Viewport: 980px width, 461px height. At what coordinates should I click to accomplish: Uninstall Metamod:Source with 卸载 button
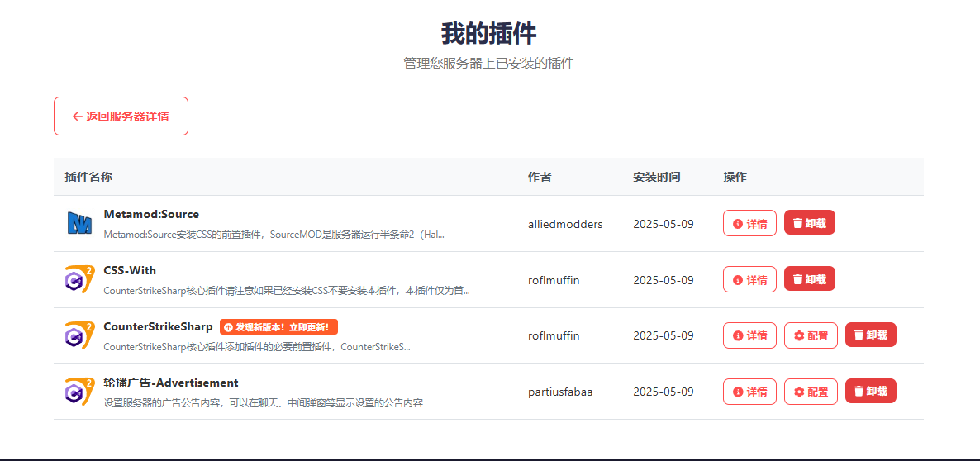(x=810, y=223)
